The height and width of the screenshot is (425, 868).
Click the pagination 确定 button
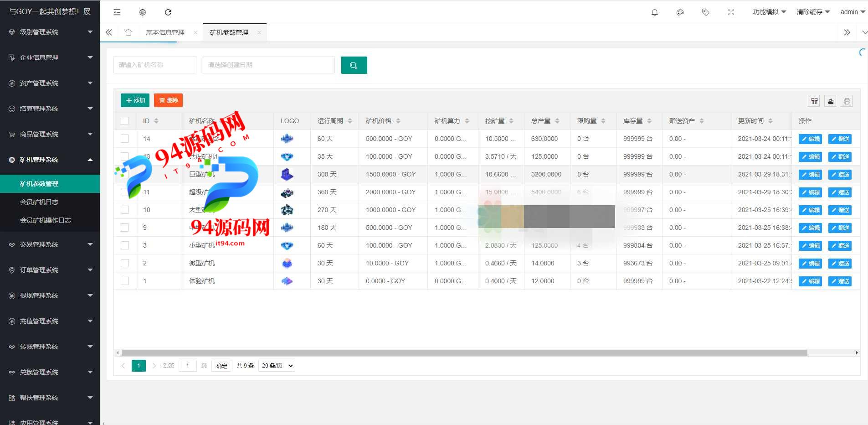point(222,366)
